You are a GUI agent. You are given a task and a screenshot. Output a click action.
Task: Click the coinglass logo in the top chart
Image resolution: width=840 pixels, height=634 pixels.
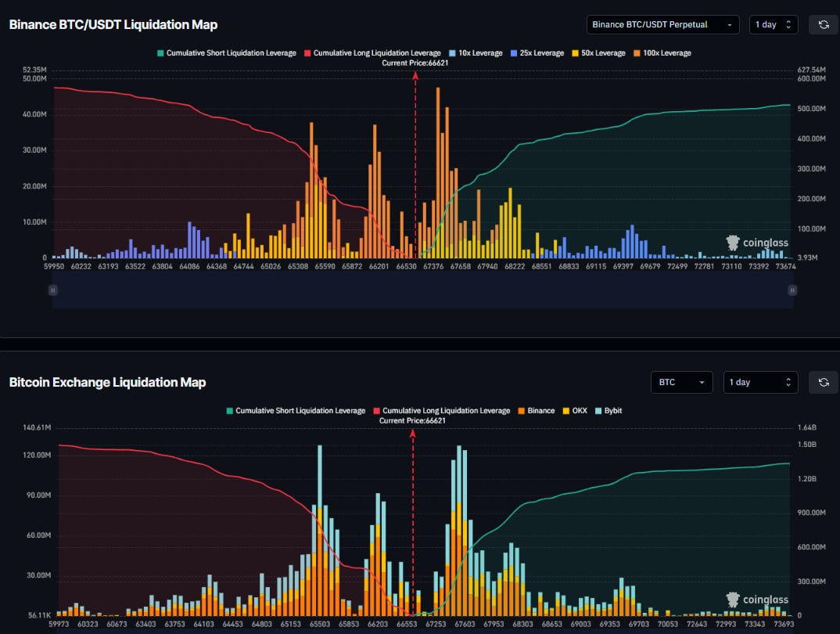[757, 243]
